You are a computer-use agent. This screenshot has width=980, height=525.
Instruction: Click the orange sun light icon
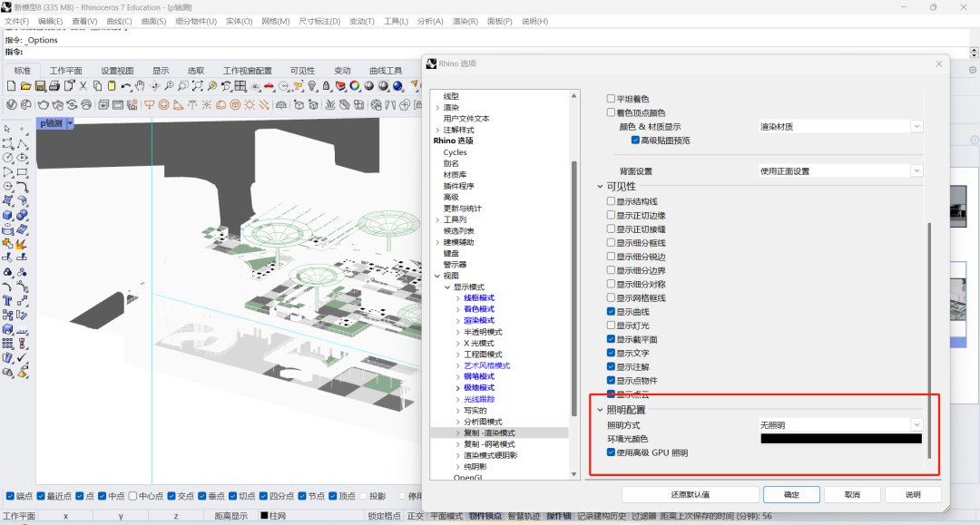click(x=250, y=105)
